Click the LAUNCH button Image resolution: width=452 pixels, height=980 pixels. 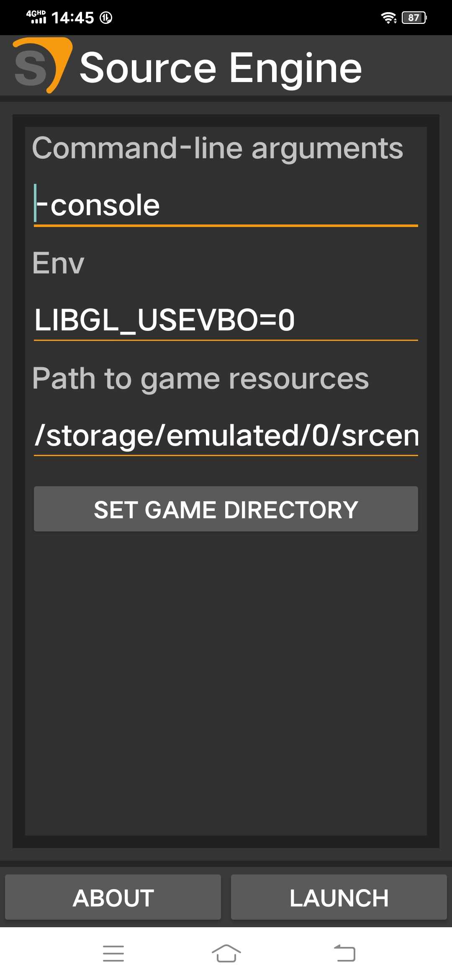[x=339, y=897]
